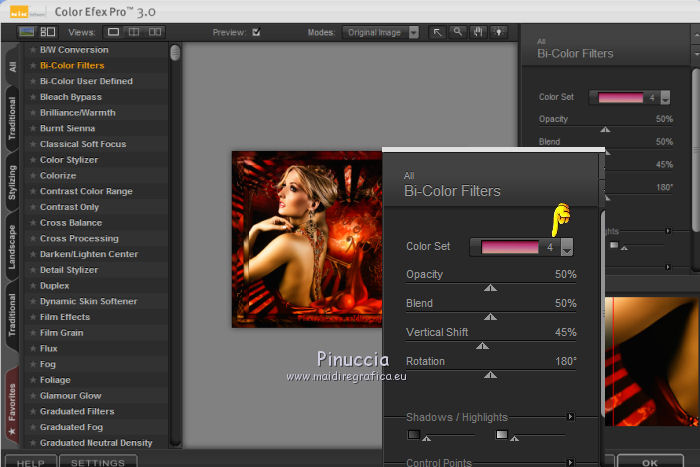
Task: Star the Duplex filter as favorite
Action: 33,286
